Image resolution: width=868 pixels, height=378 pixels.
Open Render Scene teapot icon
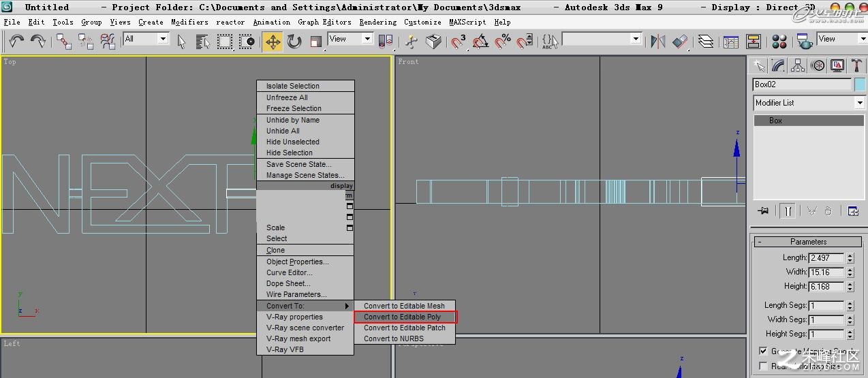(x=805, y=42)
